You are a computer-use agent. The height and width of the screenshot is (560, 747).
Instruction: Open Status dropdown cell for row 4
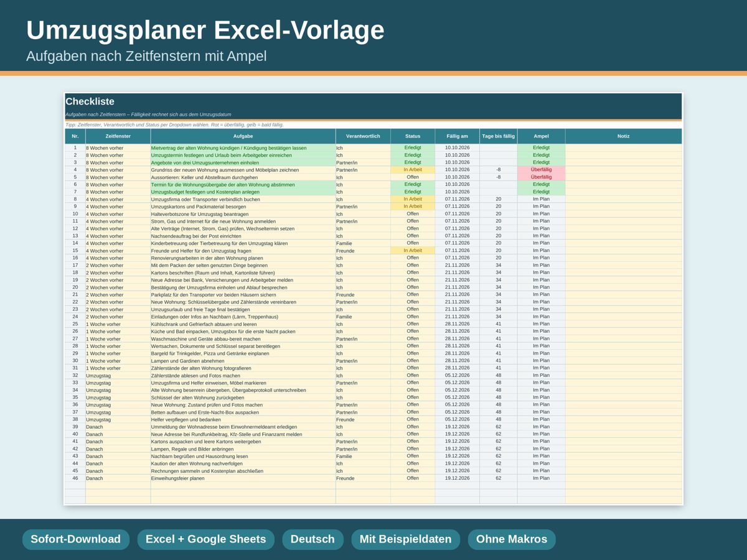(413, 170)
